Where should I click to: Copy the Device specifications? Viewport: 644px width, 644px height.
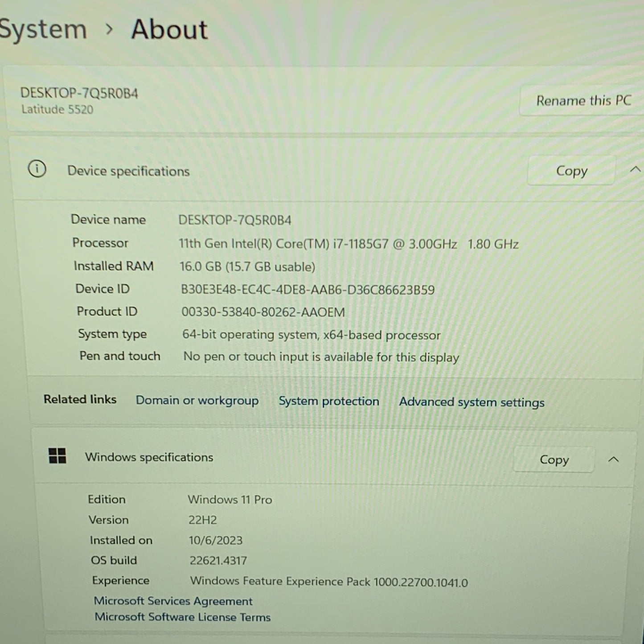click(571, 171)
